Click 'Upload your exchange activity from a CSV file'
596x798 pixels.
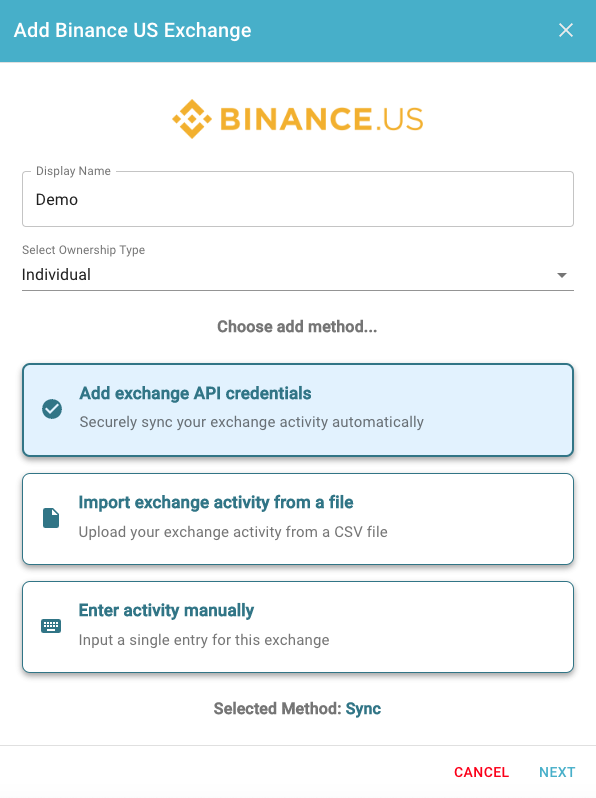tap(233, 532)
